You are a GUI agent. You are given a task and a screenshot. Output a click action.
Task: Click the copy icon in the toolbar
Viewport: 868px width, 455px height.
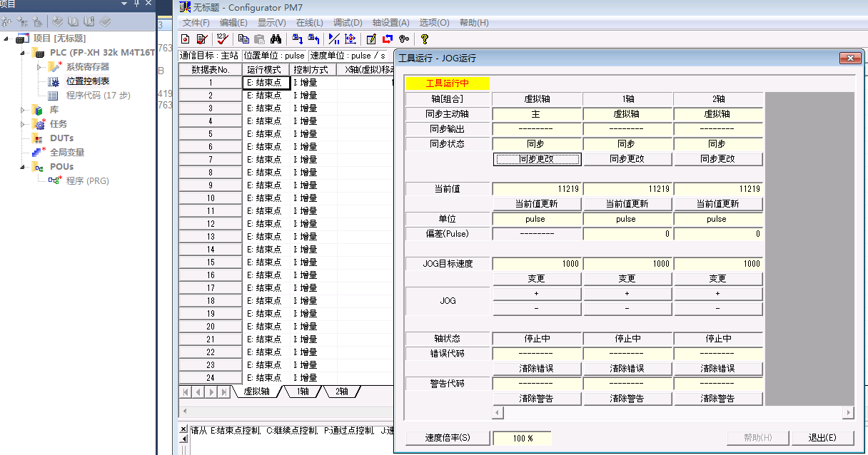tap(243, 39)
